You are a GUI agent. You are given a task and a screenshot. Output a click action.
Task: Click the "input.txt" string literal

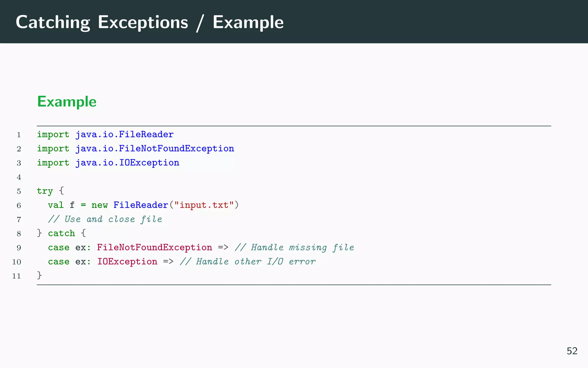tap(204, 205)
